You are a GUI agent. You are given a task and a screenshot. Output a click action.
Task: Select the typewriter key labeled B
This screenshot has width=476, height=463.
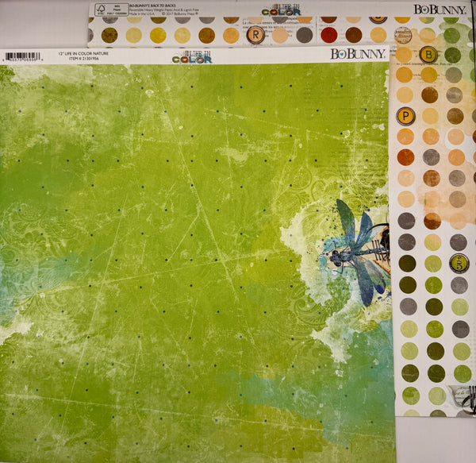[x=428, y=55]
